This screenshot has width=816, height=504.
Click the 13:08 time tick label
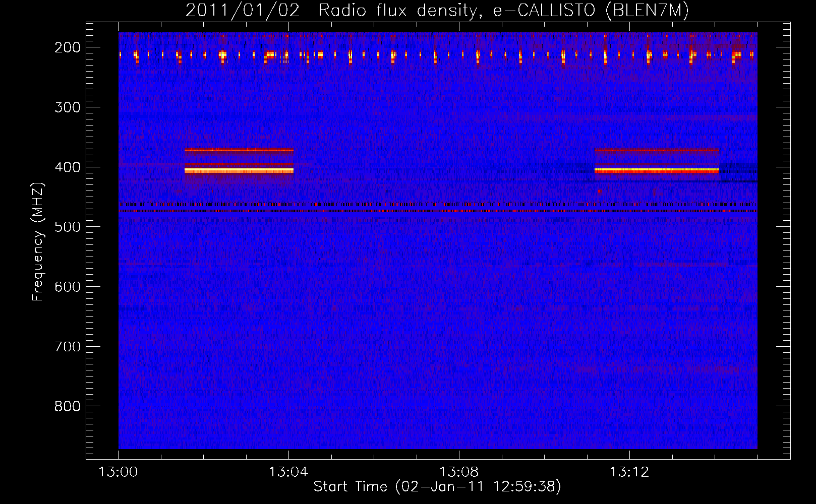point(459,472)
